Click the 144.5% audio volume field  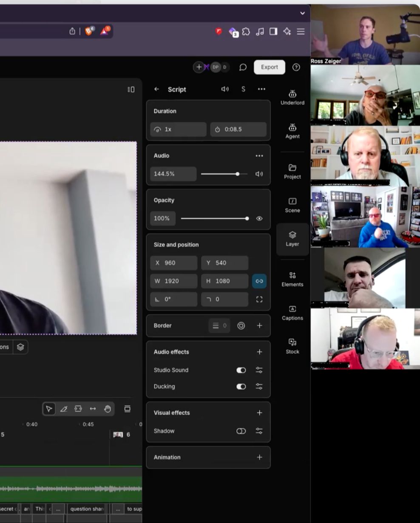click(173, 174)
